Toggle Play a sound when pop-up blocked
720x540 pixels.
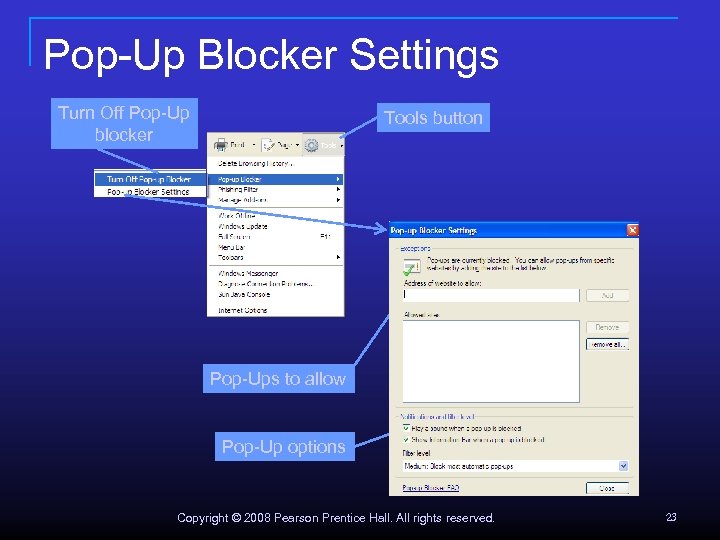[406, 428]
